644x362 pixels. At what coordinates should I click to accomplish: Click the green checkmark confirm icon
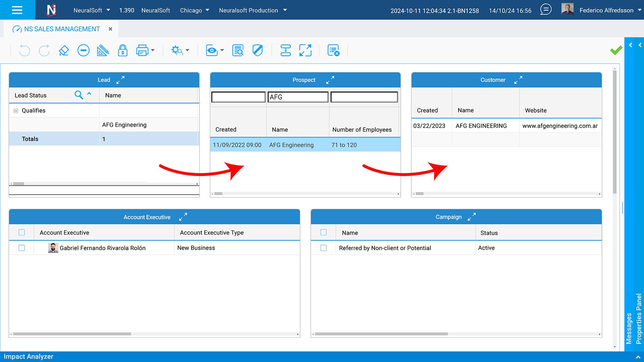(616, 51)
